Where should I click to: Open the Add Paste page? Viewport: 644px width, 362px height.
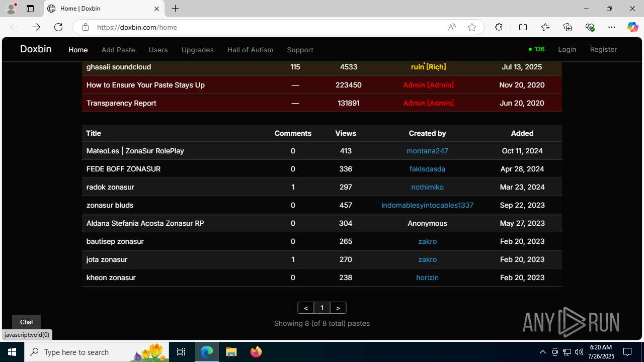click(118, 50)
